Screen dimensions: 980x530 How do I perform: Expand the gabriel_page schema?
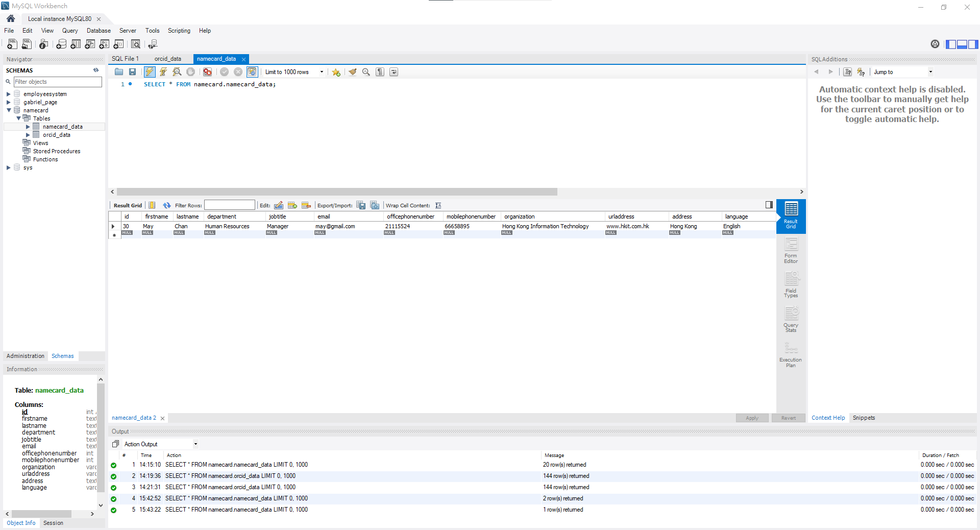coord(9,102)
